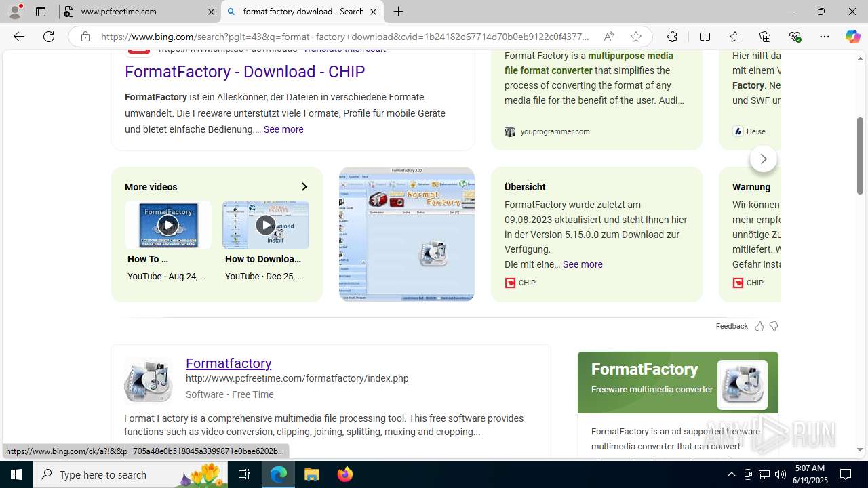Screen dimensions: 868x488
Task: Switch to www.pcfreetime.com tab
Action: (x=140, y=12)
